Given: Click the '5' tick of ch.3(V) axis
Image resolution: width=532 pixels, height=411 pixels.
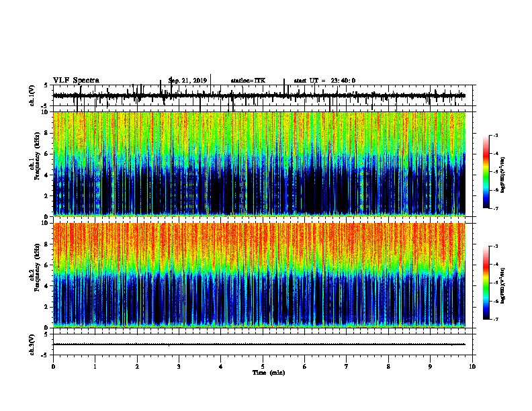Looking at the screenshot, I should pyautogui.click(x=46, y=334).
